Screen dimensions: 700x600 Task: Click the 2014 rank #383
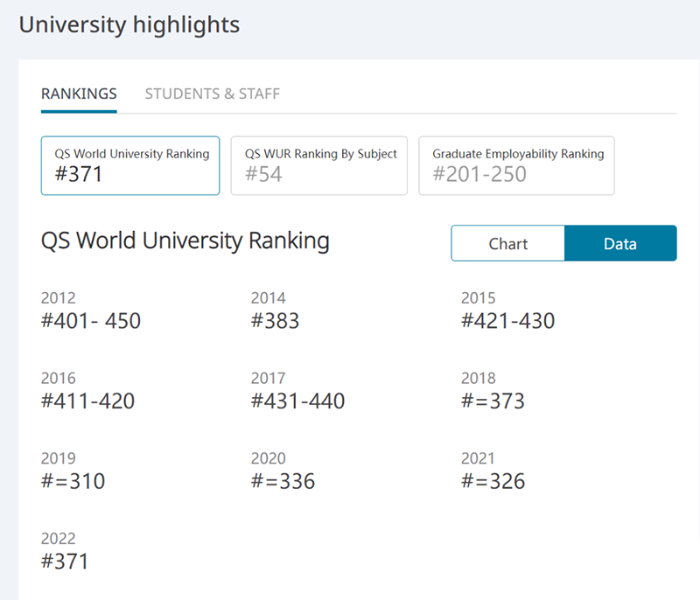[x=275, y=321]
